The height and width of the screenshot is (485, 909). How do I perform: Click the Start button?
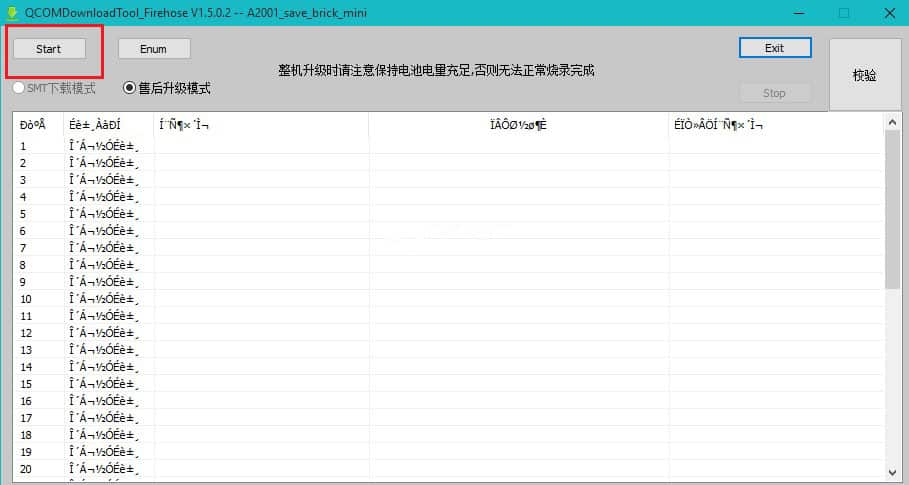coord(49,49)
